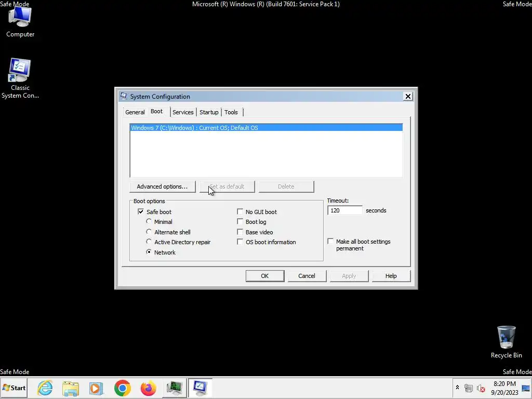The width and height of the screenshot is (532, 399).
Task: Open the Startup tab
Action: click(x=209, y=112)
